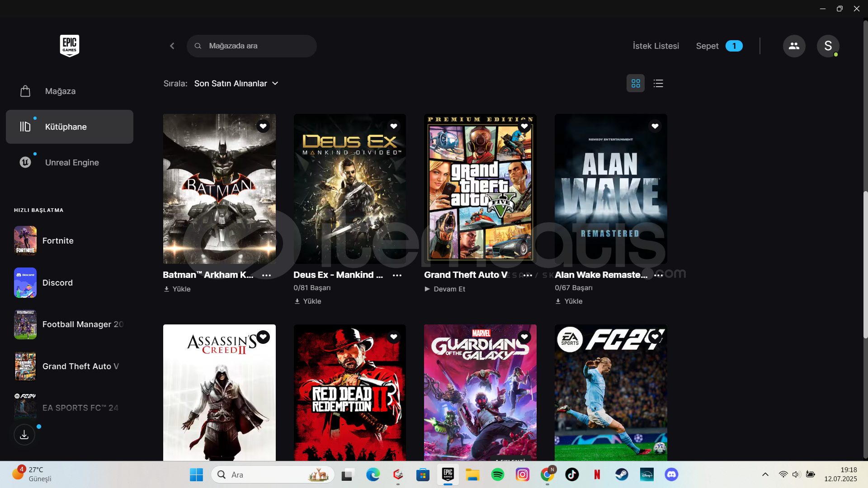
Task: Click Devam Et under Grand Theft Auto V
Action: click(445, 289)
